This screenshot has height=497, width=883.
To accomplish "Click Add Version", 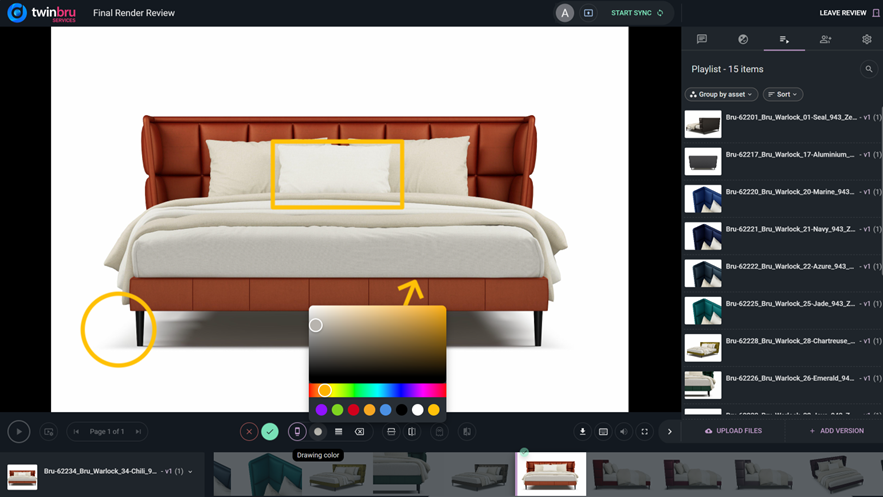I will pyautogui.click(x=836, y=431).
